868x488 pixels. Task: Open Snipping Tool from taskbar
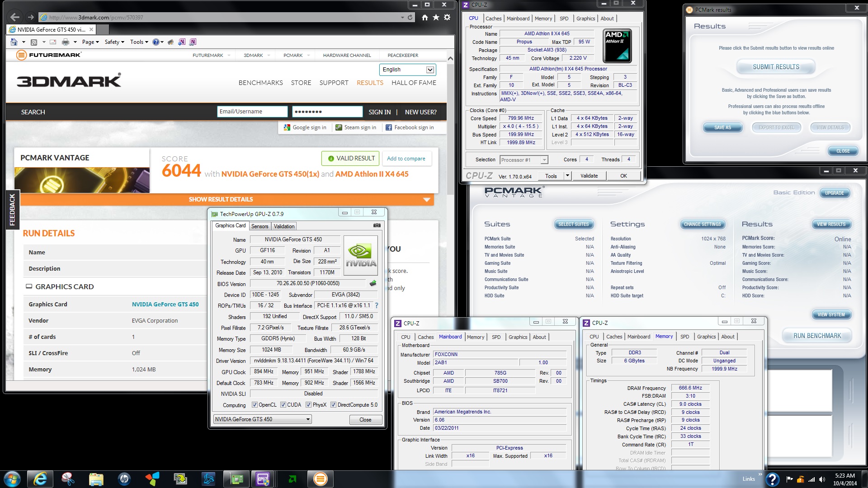pyautogui.click(x=68, y=479)
